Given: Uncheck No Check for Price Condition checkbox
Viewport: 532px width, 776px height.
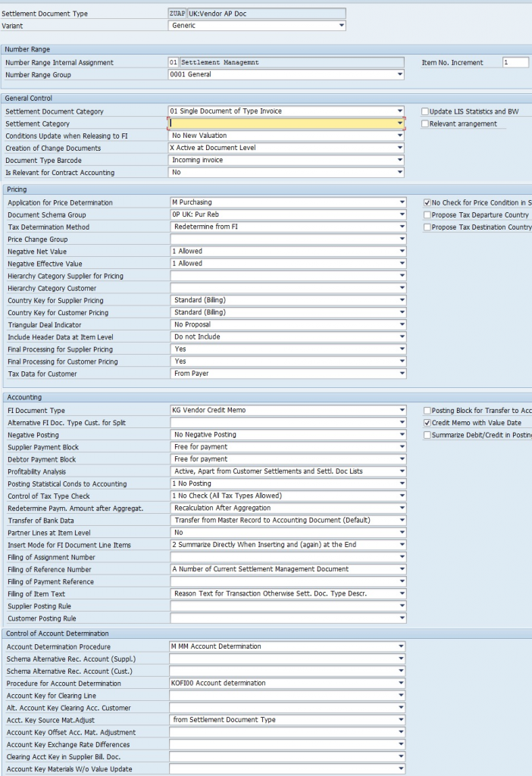Looking at the screenshot, I should pyautogui.click(x=427, y=202).
